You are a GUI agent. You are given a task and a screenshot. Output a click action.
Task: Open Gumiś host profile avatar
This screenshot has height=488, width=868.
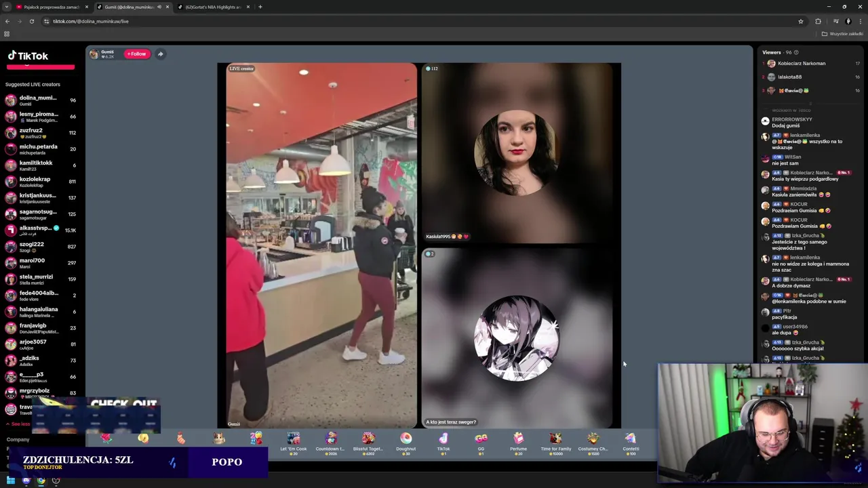pos(94,54)
